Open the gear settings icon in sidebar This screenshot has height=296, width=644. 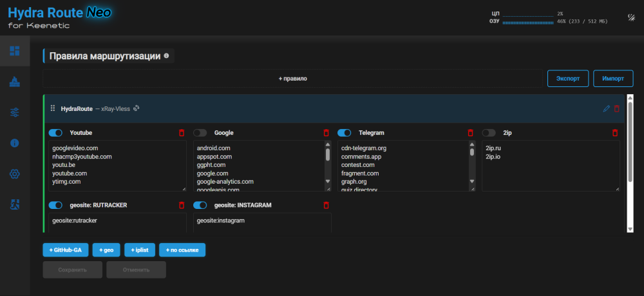pyautogui.click(x=15, y=174)
